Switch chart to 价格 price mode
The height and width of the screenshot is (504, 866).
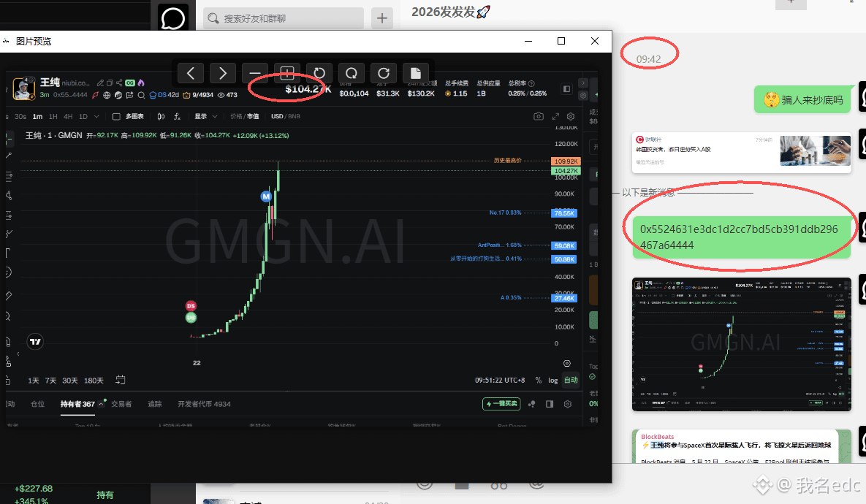point(236,116)
